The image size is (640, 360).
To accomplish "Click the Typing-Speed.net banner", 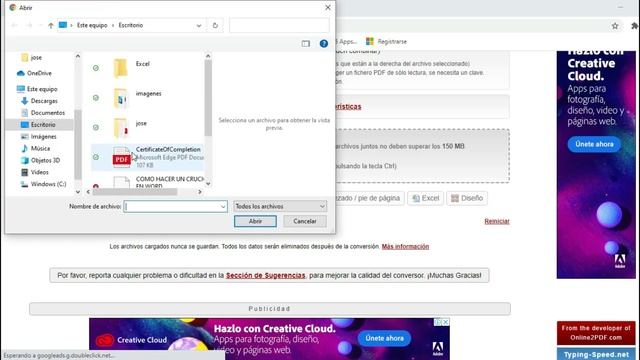I will [x=596, y=354].
